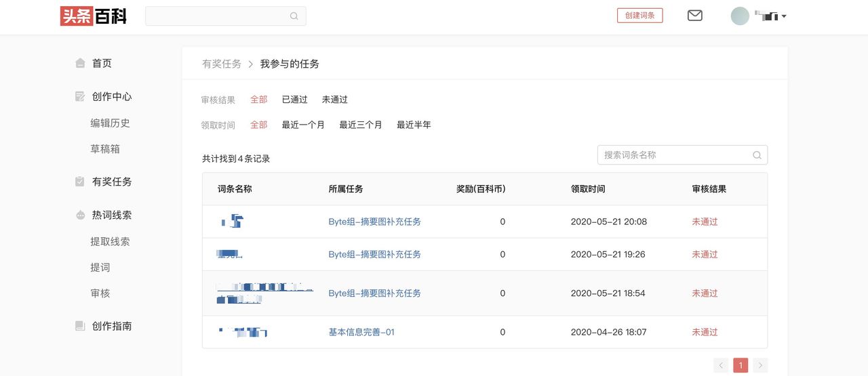Viewport: 868px width, 376px height.
Task: Open Byte组 task link in 20:08 row
Action: [x=375, y=222]
